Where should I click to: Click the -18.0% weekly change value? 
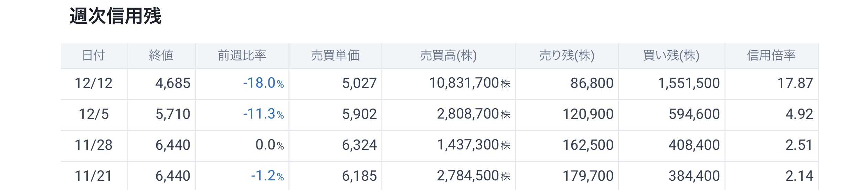(263, 83)
